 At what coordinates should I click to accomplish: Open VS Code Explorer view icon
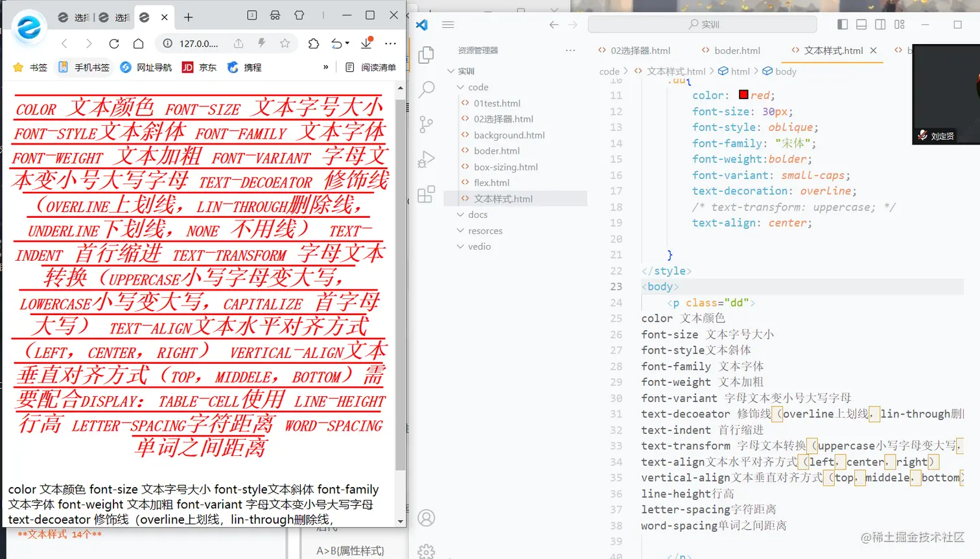426,55
